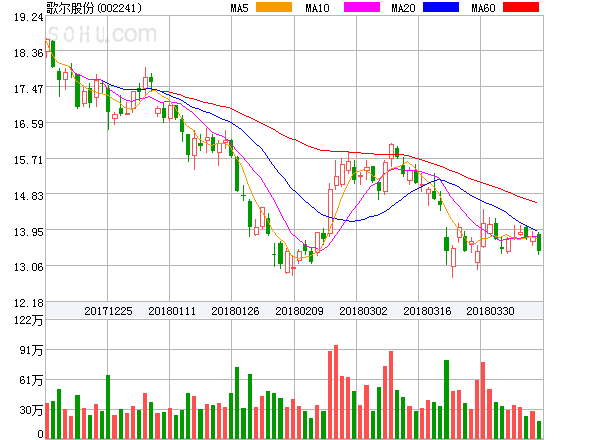Click the 20180316 date label

pos(427,311)
